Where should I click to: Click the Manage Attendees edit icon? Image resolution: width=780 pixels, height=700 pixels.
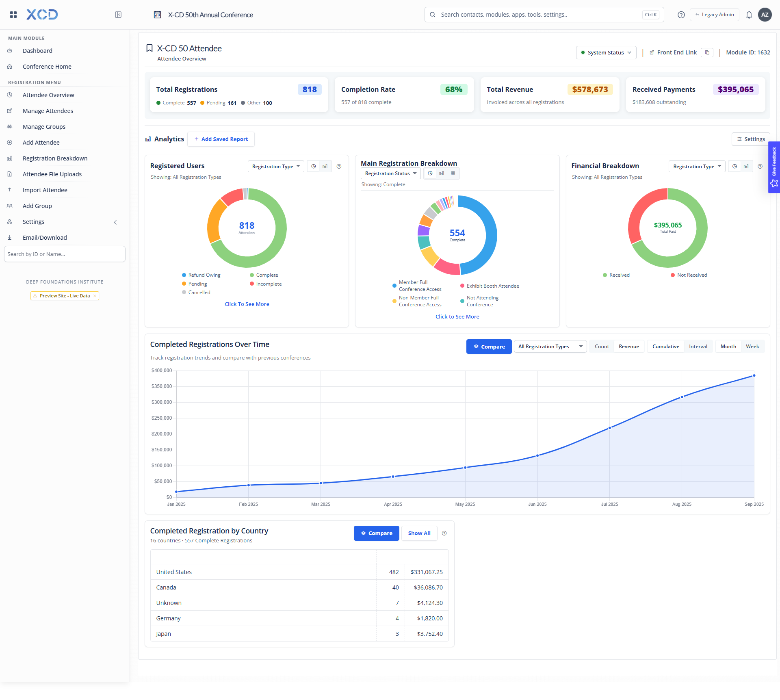10,111
